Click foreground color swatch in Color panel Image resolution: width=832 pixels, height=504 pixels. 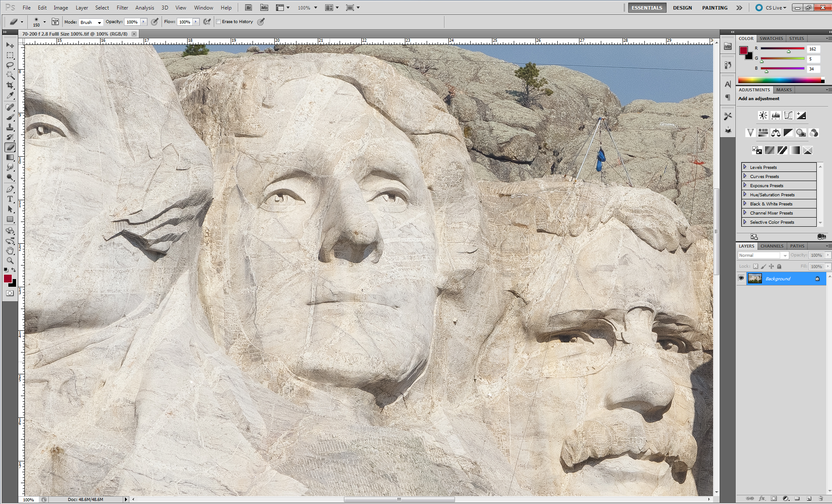pos(744,50)
